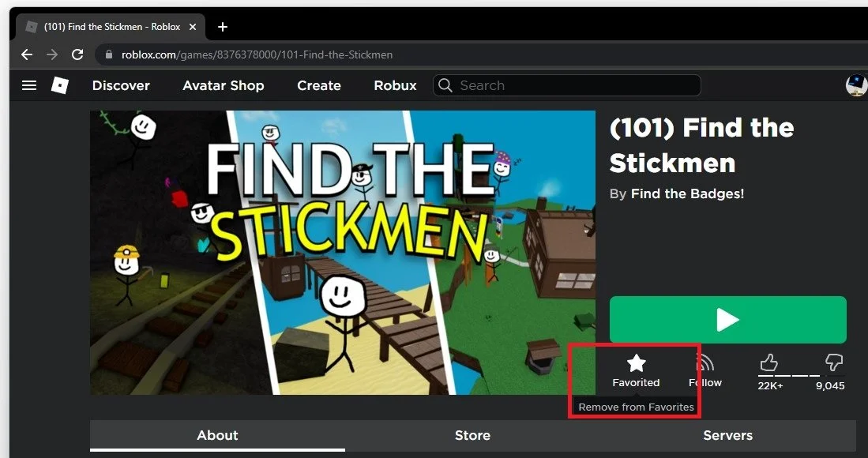Switch to the Servers tab
Viewport: 868px width, 458px height.
click(x=727, y=435)
